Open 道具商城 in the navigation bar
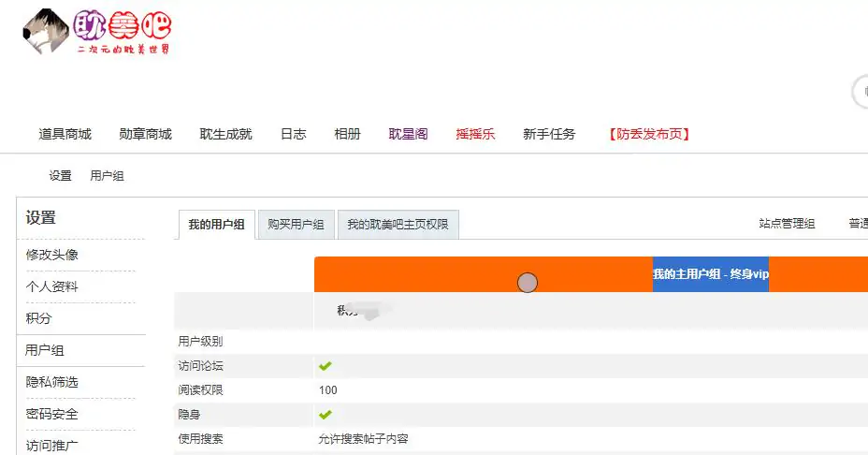Screen dimensions: 868x455 click(x=65, y=134)
